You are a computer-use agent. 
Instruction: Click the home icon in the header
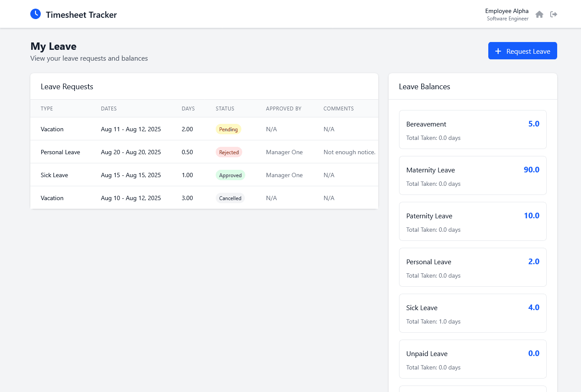click(x=539, y=14)
